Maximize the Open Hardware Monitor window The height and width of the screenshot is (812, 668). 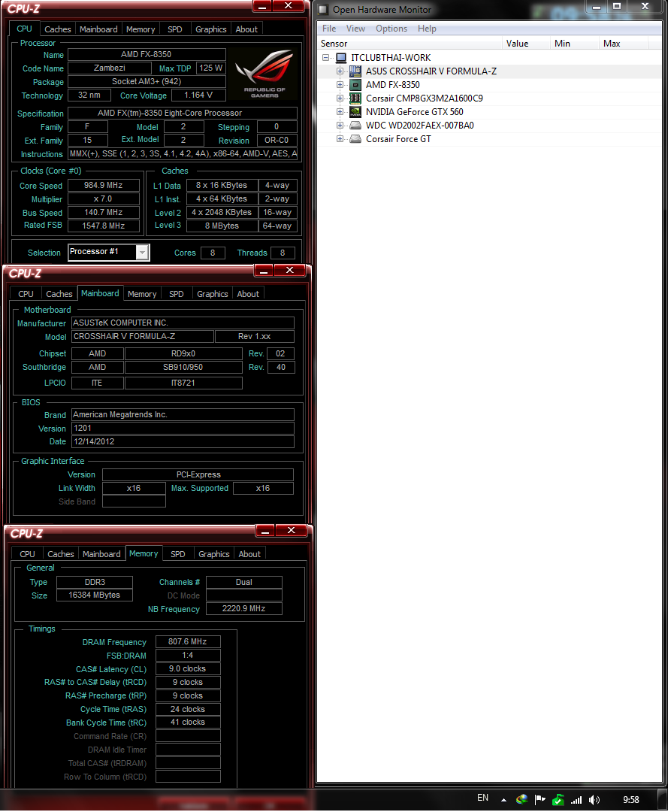[x=617, y=7]
